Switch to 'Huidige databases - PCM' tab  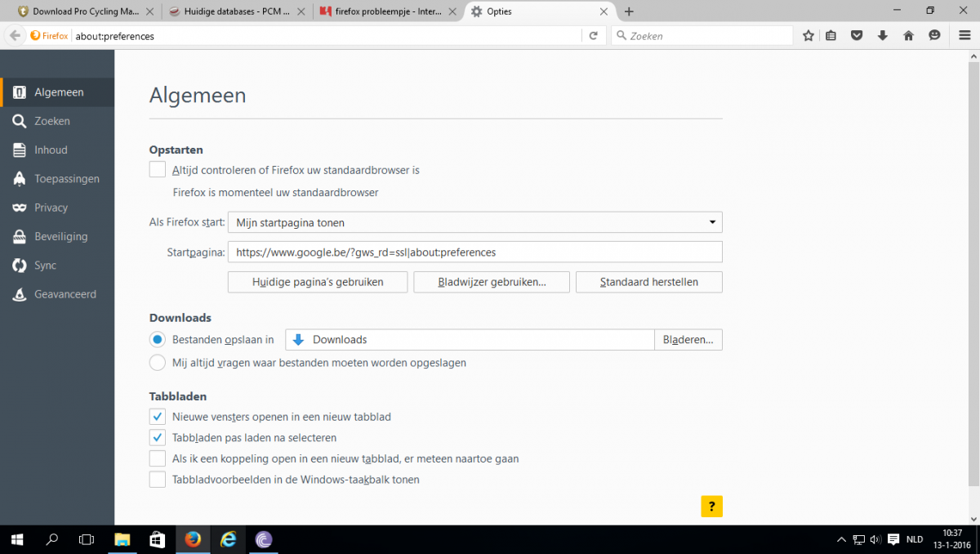235,11
